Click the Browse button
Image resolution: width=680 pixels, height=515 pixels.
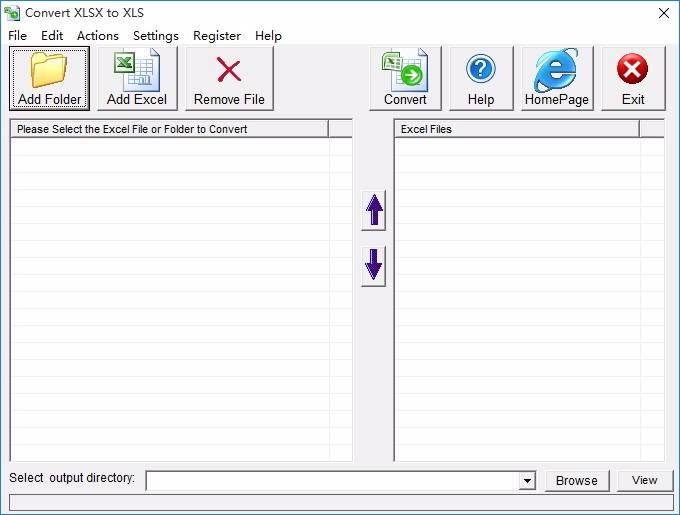(x=577, y=481)
